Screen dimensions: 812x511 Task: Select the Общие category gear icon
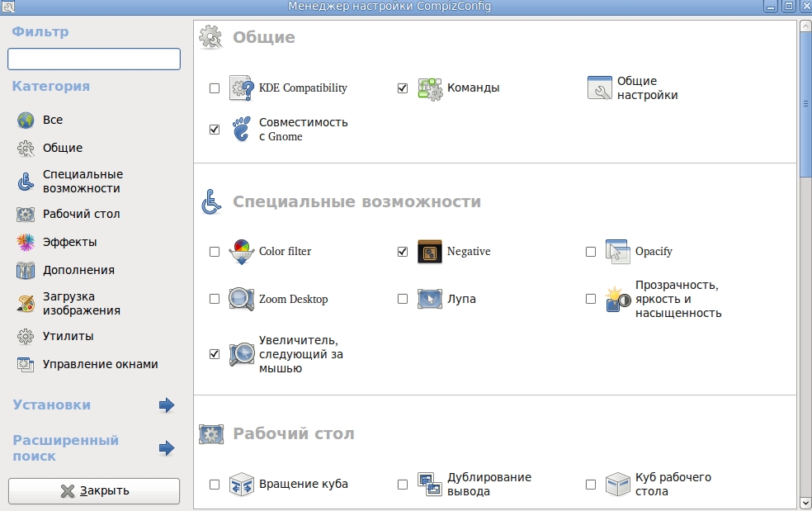(26, 149)
